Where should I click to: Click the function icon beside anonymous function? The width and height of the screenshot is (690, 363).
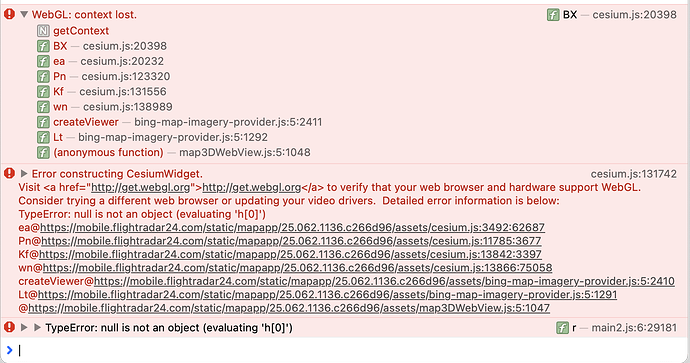click(x=43, y=152)
